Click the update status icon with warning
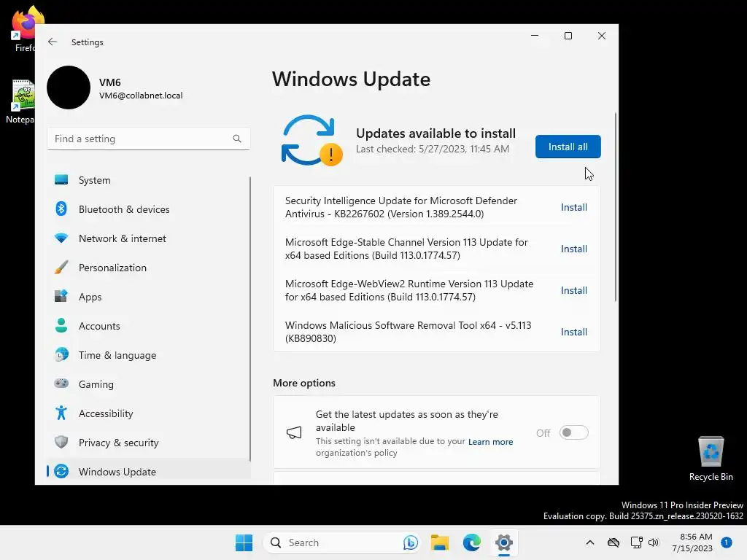 311,141
